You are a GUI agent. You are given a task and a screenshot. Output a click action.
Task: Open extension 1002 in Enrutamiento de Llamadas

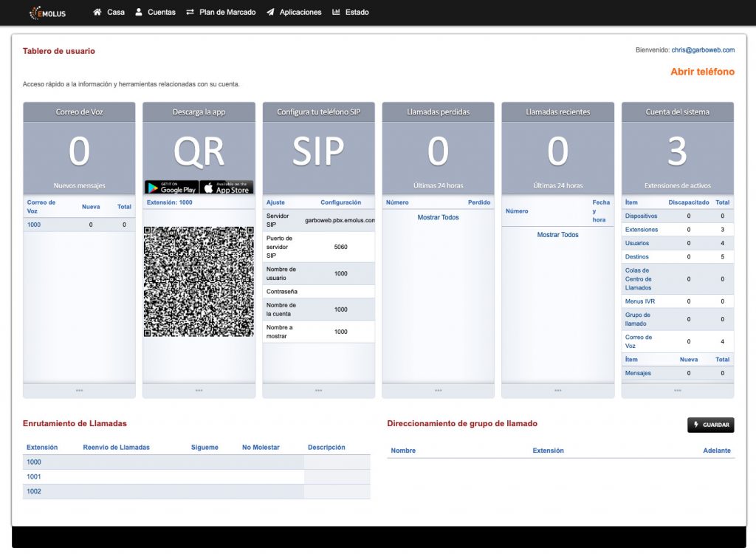click(34, 491)
